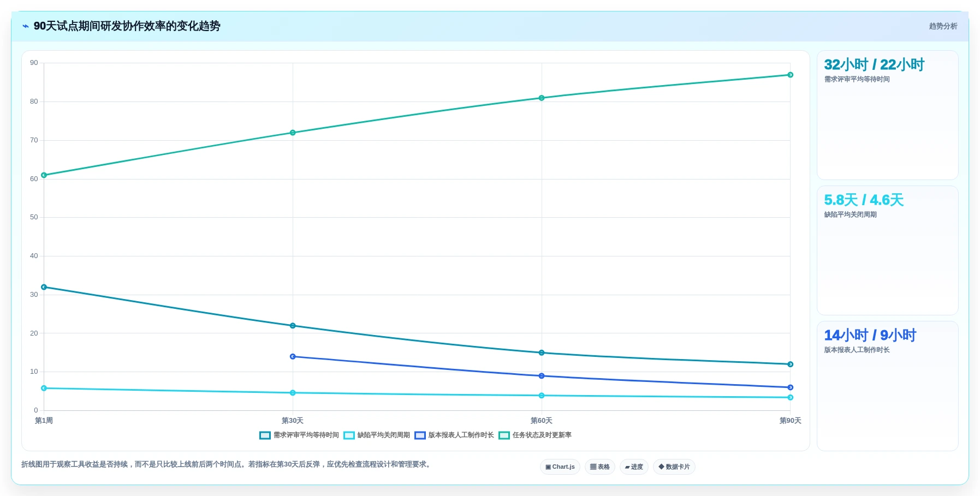Viewport: 980px width, 496px height.
Task: Click the 第60天 x-axis label
Action: [x=542, y=421]
